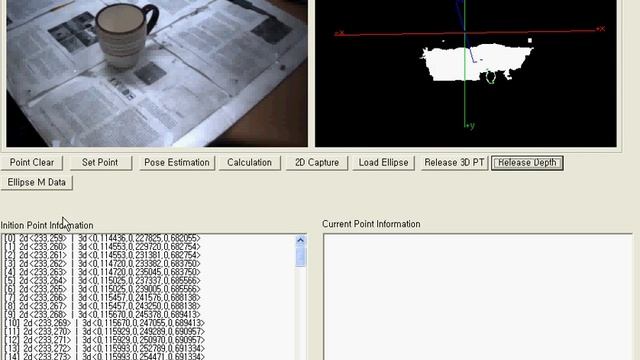This screenshot has height=360, width=640.
Task: Click the Set Point button
Action: [100, 162]
